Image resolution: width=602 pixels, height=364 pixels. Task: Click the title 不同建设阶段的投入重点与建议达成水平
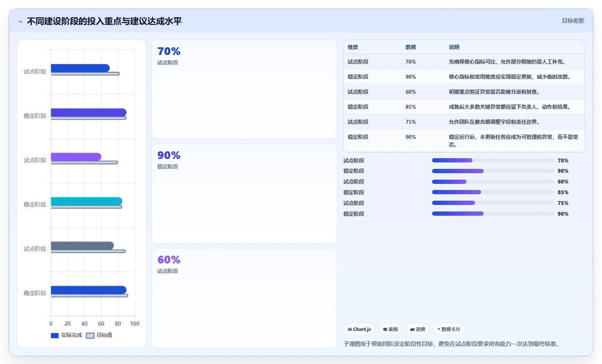tap(104, 21)
